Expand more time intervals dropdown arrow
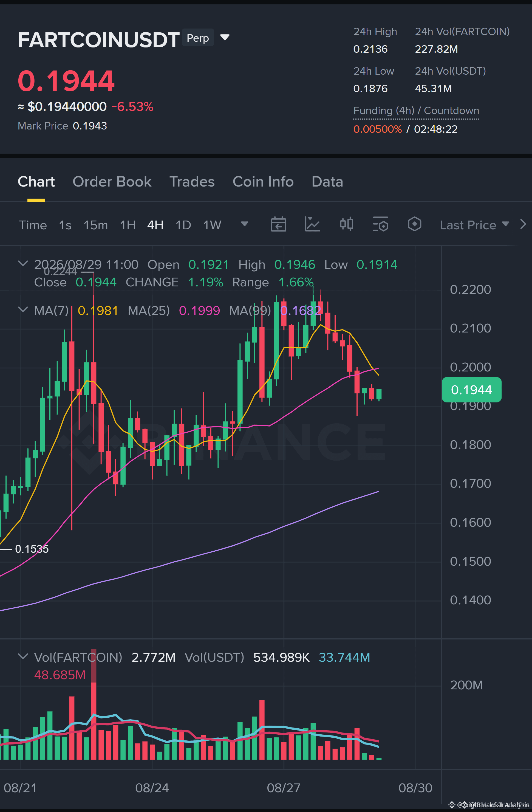Viewport: 532px width, 812px height. [245, 224]
